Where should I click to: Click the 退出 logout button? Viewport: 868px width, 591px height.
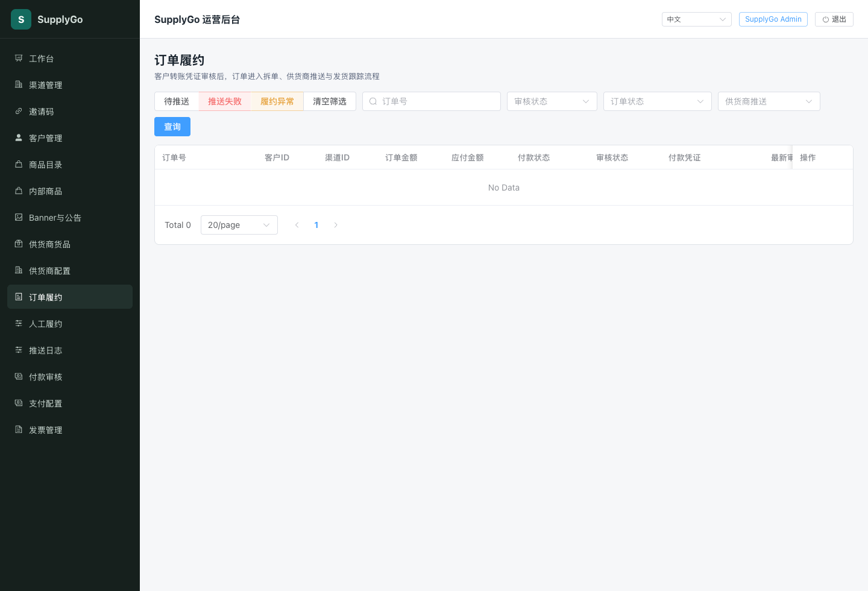tap(834, 19)
